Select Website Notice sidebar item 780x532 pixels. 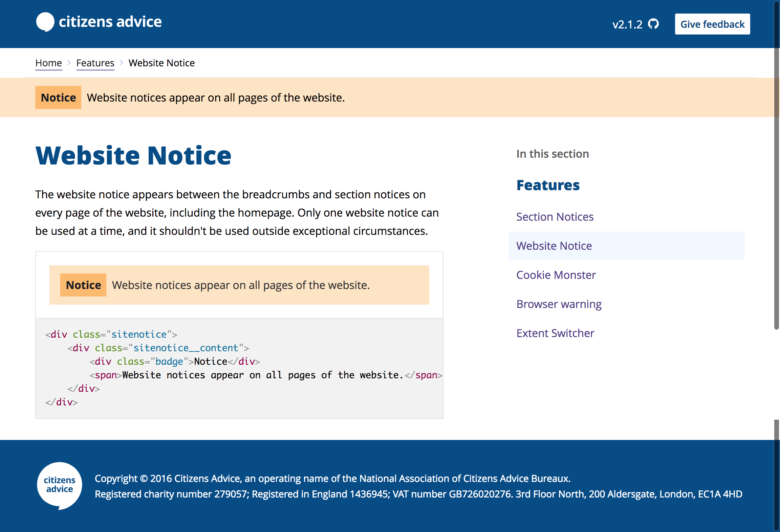554,246
